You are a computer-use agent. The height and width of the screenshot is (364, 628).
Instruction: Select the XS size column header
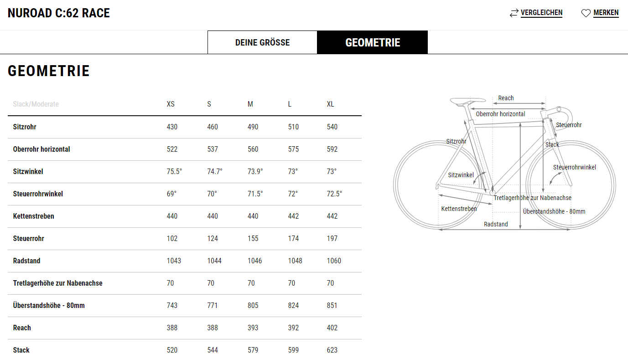[x=171, y=104]
